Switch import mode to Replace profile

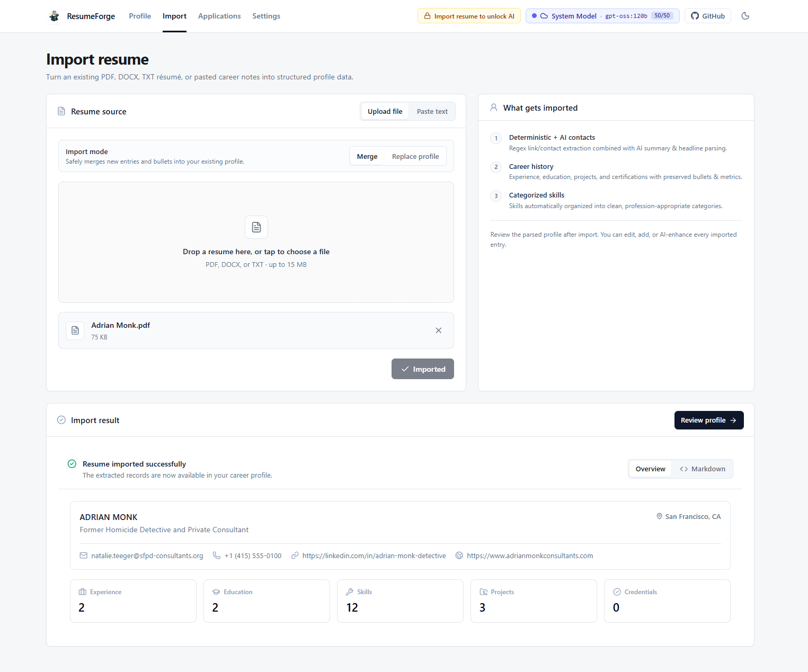(415, 156)
